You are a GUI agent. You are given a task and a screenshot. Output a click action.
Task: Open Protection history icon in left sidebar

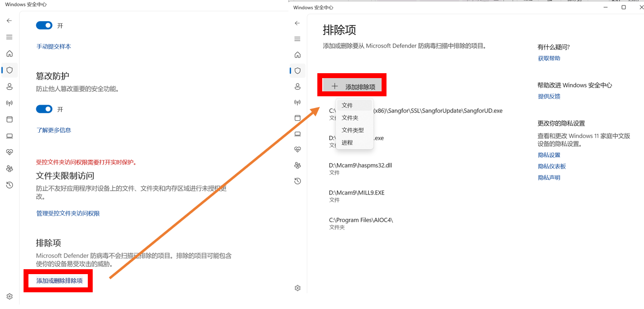[x=9, y=185]
